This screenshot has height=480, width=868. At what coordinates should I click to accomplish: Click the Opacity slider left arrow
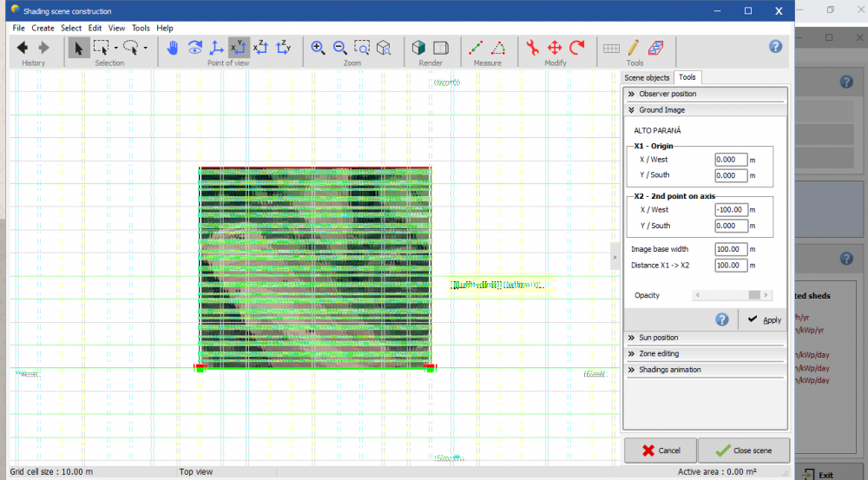(698, 295)
